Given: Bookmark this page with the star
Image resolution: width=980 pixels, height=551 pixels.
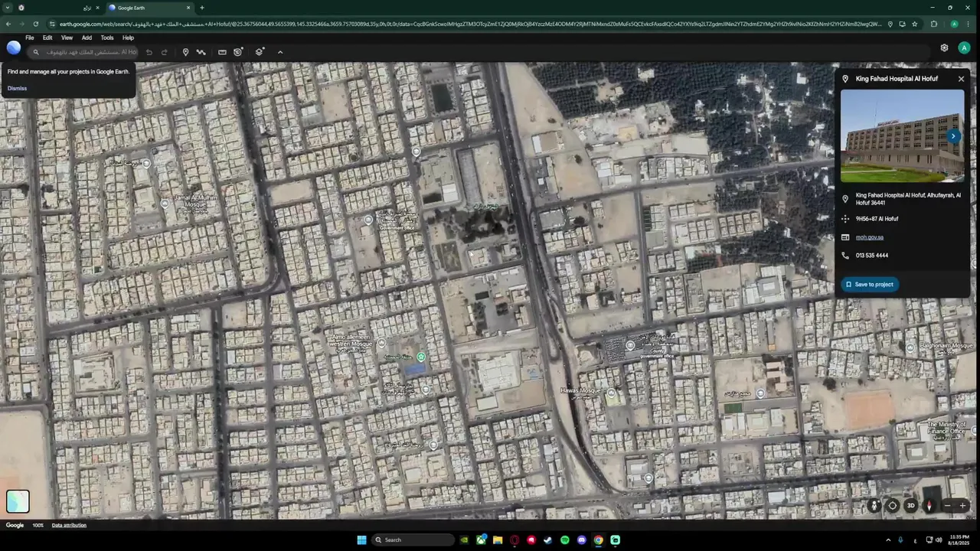Looking at the screenshot, I should coord(914,24).
